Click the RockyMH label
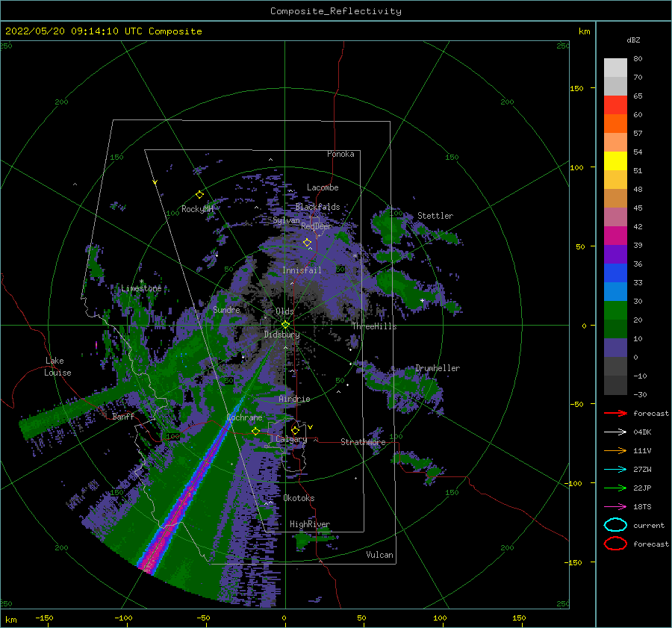The width and height of the screenshot is (672, 628). coord(197,209)
